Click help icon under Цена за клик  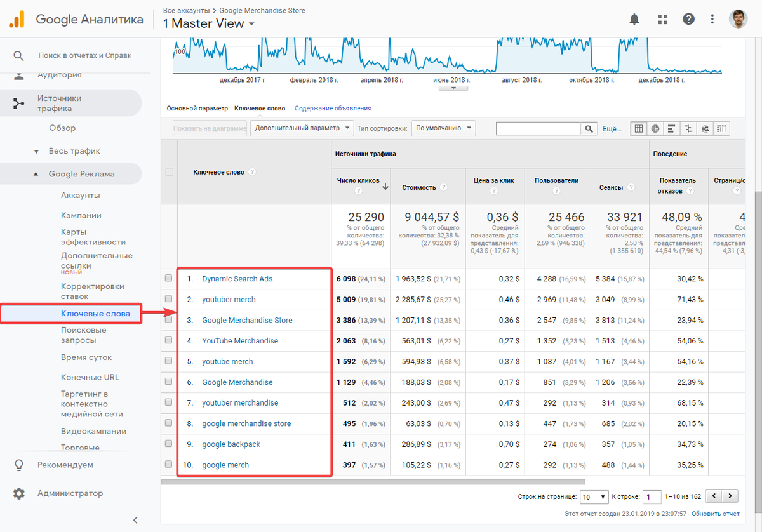tap(493, 190)
